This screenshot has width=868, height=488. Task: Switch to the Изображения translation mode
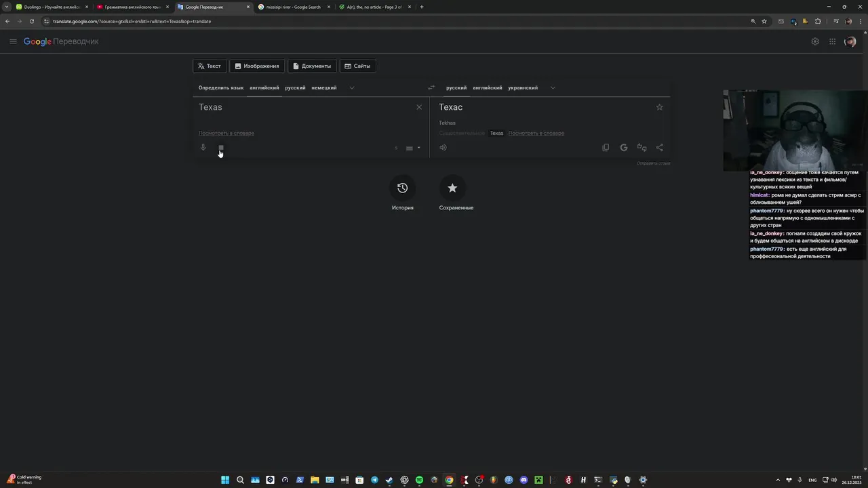coord(257,66)
